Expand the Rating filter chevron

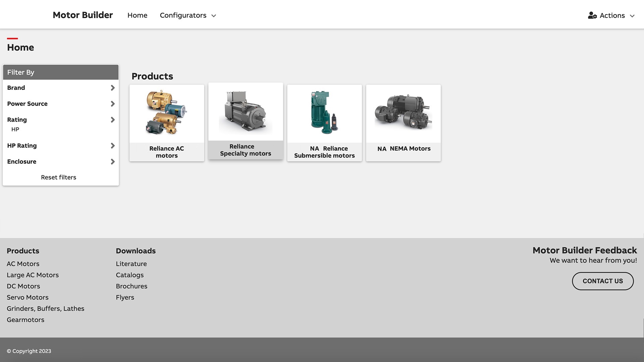pyautogui.click(x=113, y=120)
